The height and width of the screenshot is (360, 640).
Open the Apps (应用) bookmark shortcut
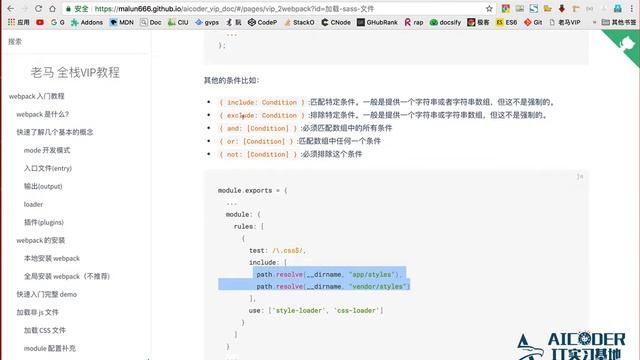(x=18, y=22)
